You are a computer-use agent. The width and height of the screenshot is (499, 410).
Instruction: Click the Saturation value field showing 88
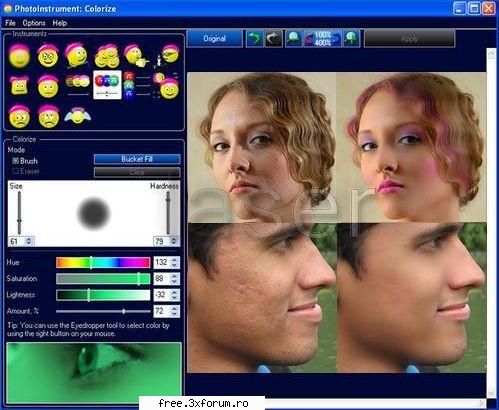point(162,279)
